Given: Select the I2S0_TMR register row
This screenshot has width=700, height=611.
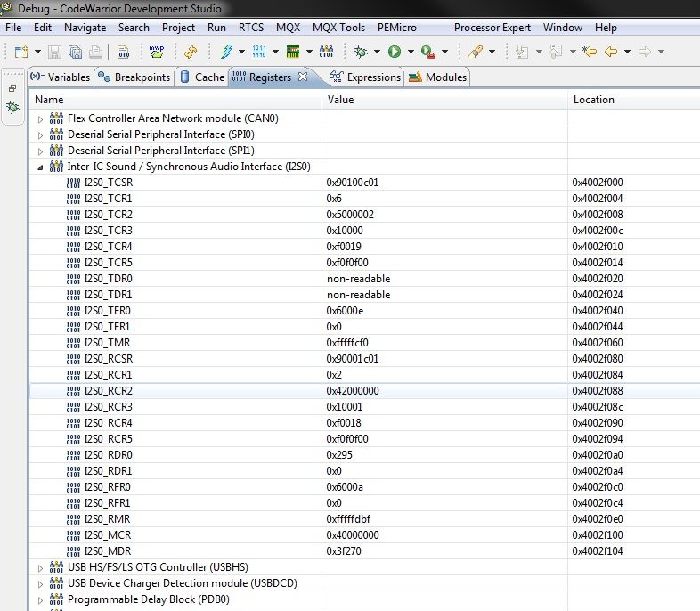Looking at the screenshot, I should coord(365,342).
